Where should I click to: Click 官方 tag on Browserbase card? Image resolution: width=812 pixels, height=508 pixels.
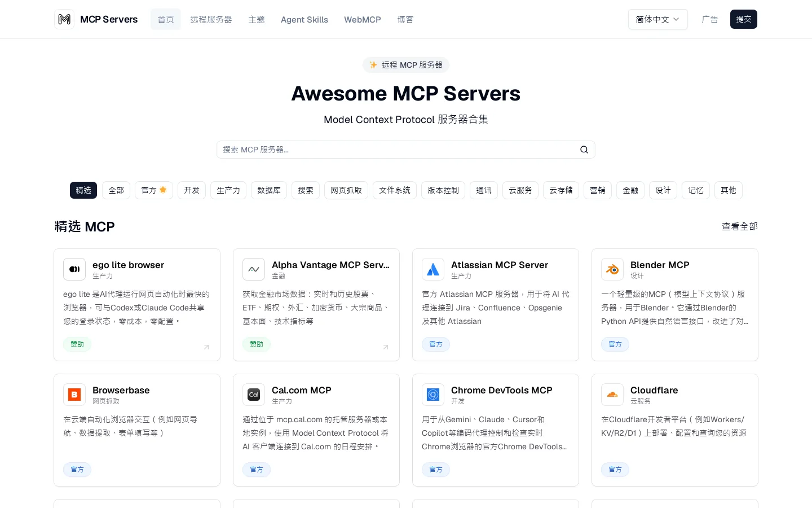77,470
